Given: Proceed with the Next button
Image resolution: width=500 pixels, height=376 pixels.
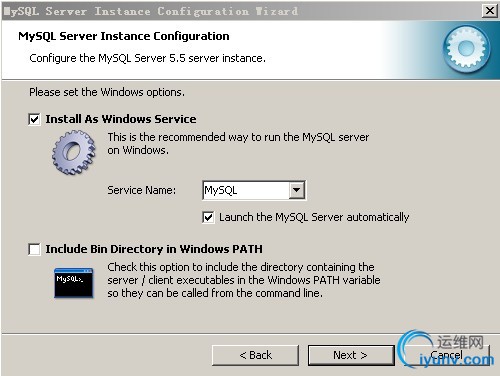Looking at the screenshot, I should (351, 355).
